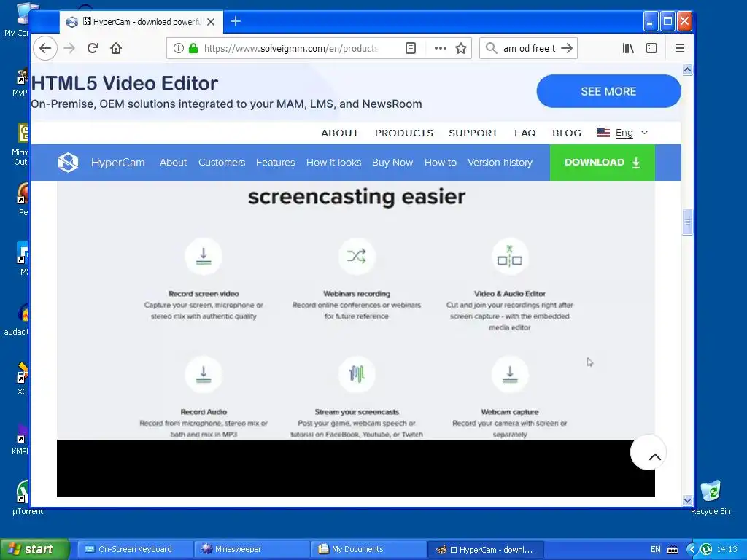Click the 14:13 taskbar clock
The image size is (747, 560).
point(727,549)
